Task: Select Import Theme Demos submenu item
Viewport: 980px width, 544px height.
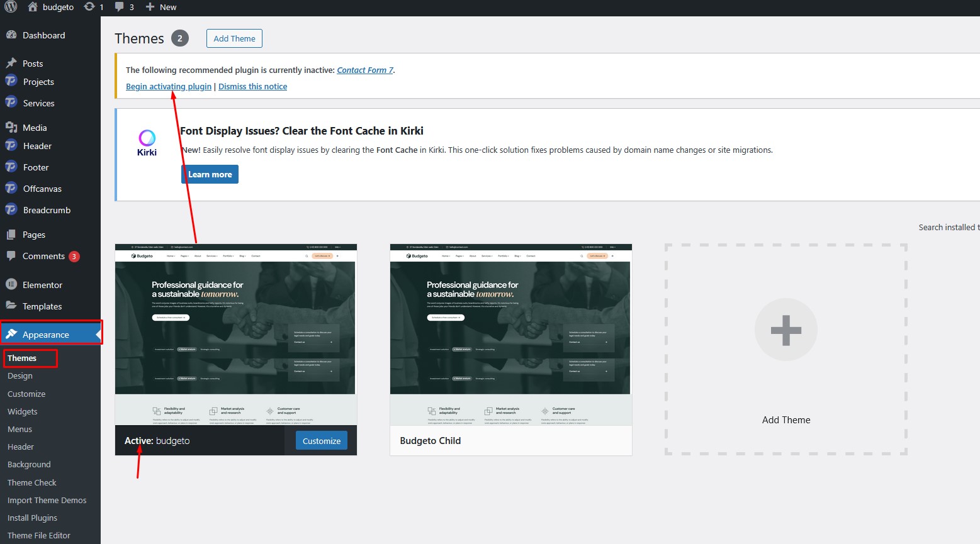Action: (x=47, y=500)
